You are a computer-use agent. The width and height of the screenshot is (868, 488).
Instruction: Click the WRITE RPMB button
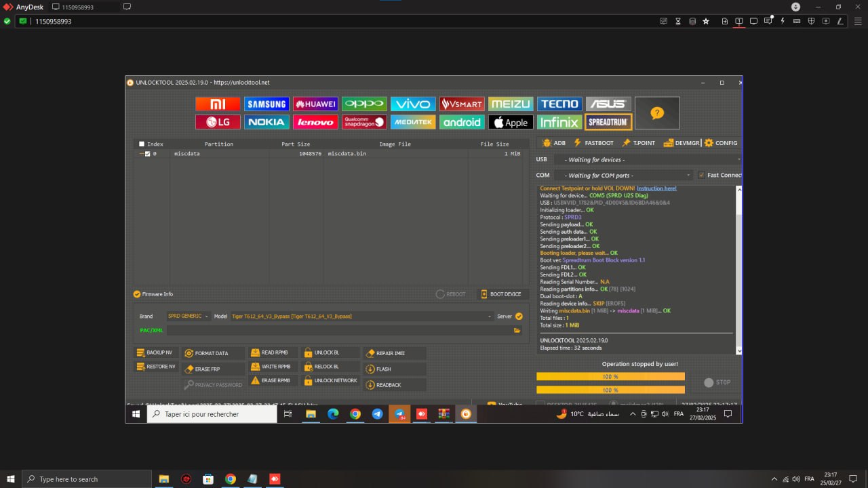[x=271, y=367]
